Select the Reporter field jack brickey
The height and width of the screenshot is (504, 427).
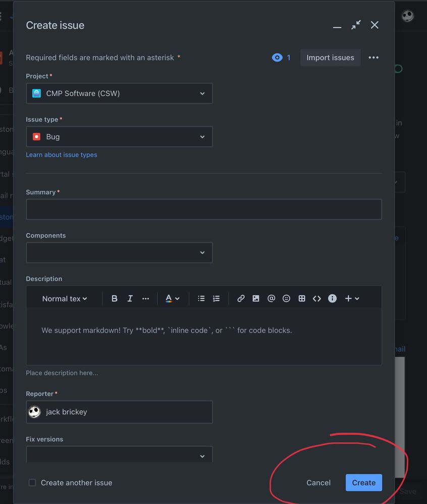coord(119,412)
